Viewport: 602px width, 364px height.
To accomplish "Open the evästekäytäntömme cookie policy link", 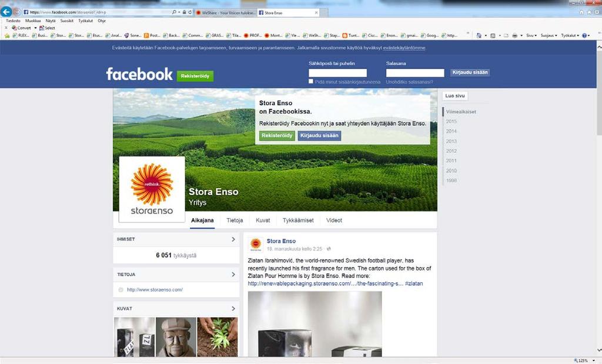I will pyautogui.click(x=404, y=48).
